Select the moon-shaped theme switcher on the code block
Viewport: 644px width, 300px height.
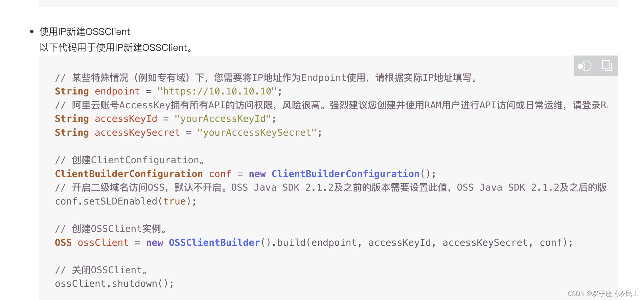tap(584, 66)
